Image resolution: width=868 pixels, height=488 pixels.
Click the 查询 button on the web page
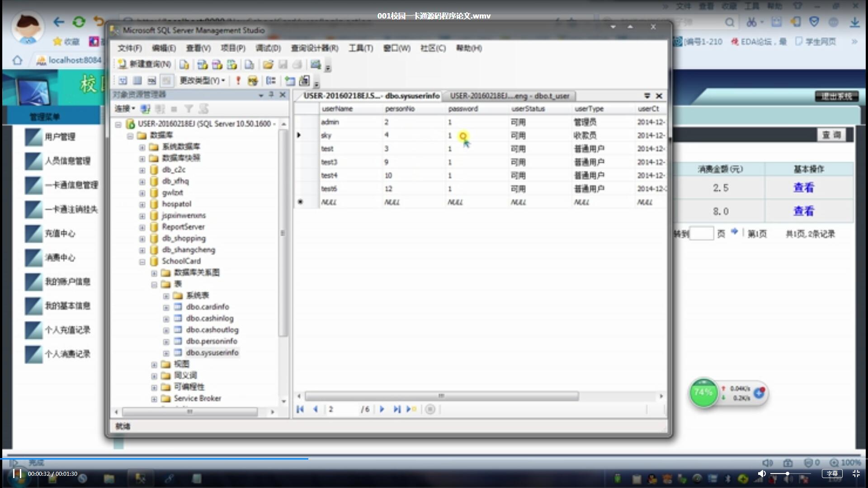[x=831, y=135]
